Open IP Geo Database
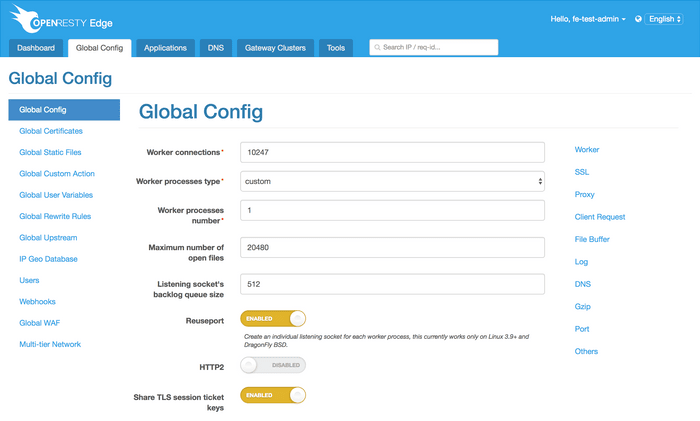700x421 pixels. pos(48,259)
